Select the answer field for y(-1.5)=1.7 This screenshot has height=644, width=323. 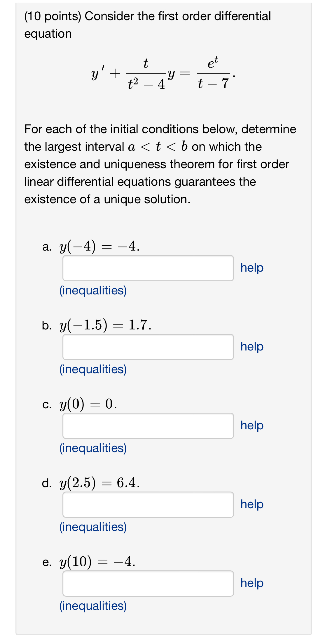[147, 347]
